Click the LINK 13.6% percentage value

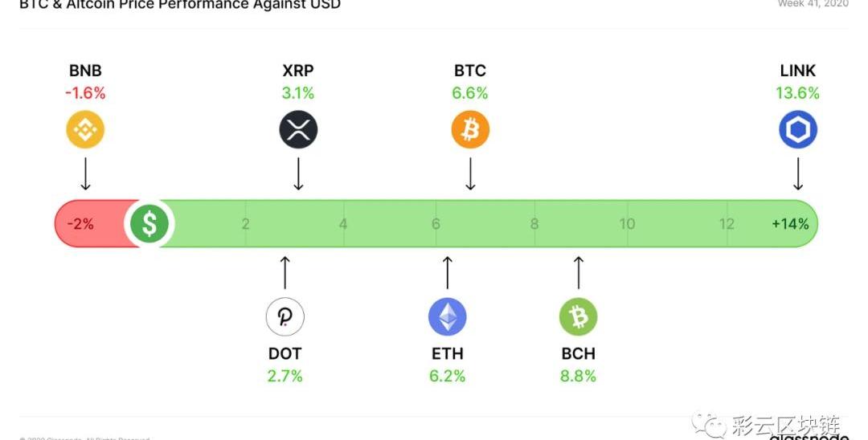tap(797, 93)
